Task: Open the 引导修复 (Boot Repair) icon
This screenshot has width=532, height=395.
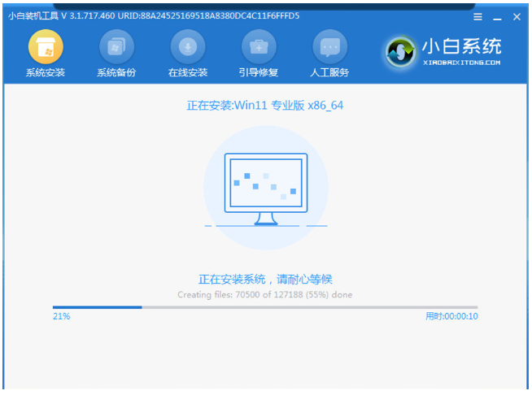Action: click(259, 47)
